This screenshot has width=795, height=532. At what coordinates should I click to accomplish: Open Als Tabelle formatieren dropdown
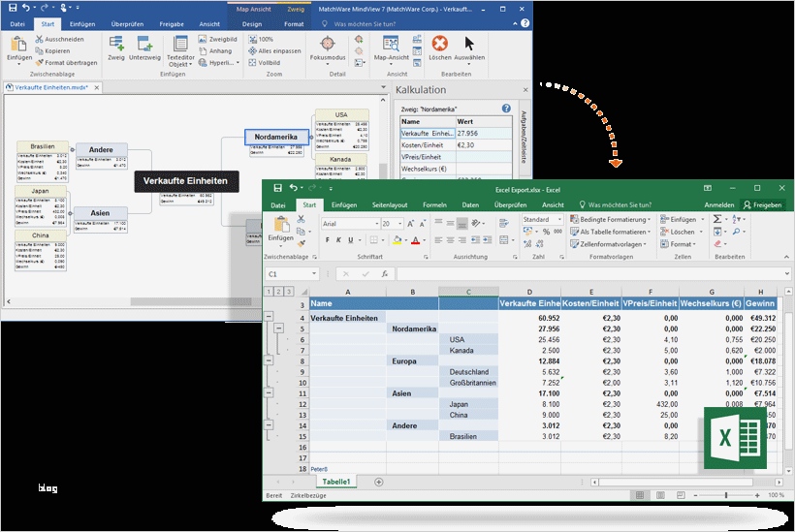611,232
